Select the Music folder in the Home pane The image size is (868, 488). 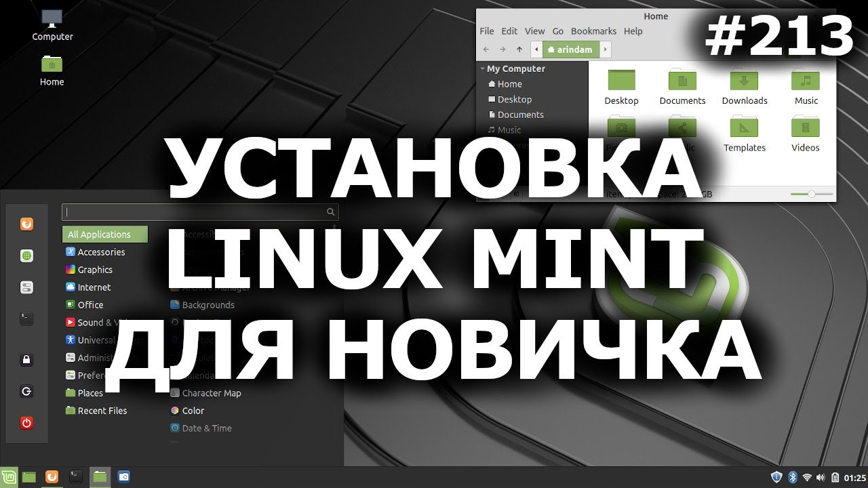(x=806, y=87)
